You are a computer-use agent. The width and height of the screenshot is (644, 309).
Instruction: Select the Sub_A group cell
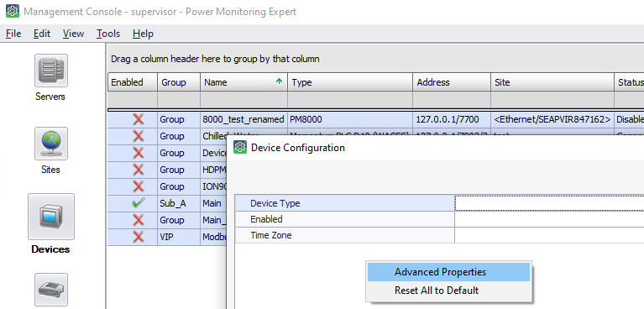(x=179, y=203)
